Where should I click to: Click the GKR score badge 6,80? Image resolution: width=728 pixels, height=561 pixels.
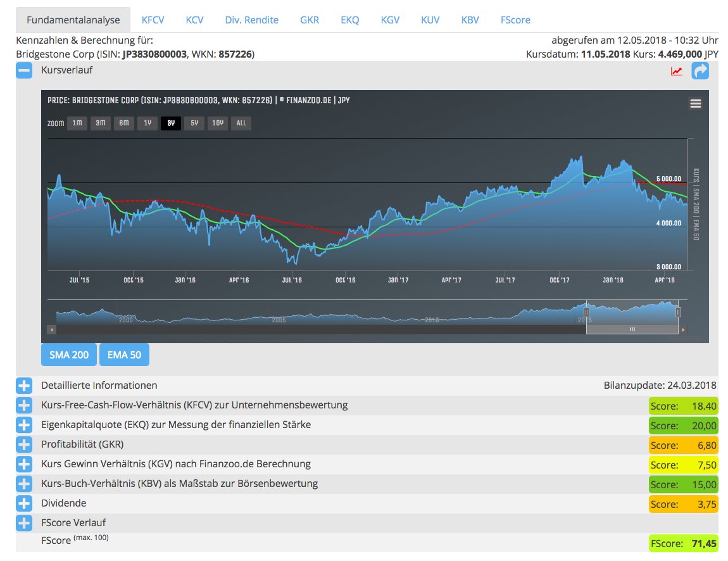684,445
